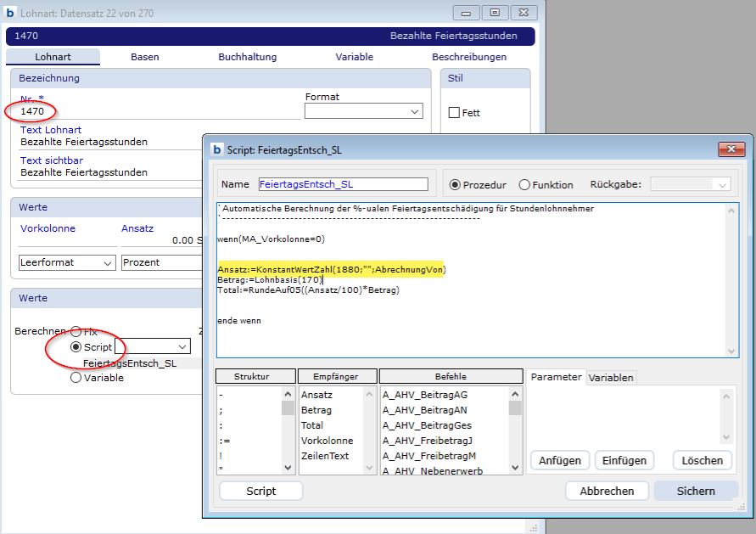This screenshot has height=534, width=756.
Task: Open the Buchhaltung tab
Action: click(247, 57)
